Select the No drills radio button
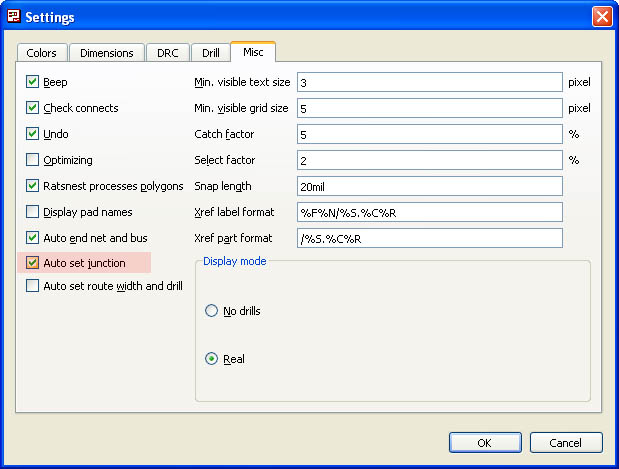Image resolution: width=619 pixels, height=469 pixels. coord(211,311)
